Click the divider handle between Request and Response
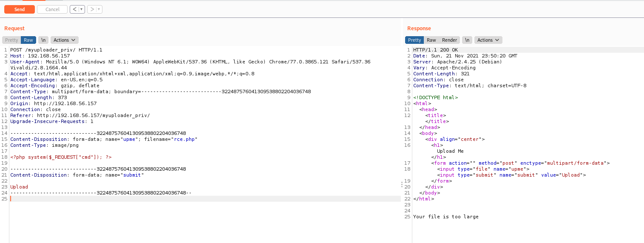The image size is (644, 243). click(402, 184)
